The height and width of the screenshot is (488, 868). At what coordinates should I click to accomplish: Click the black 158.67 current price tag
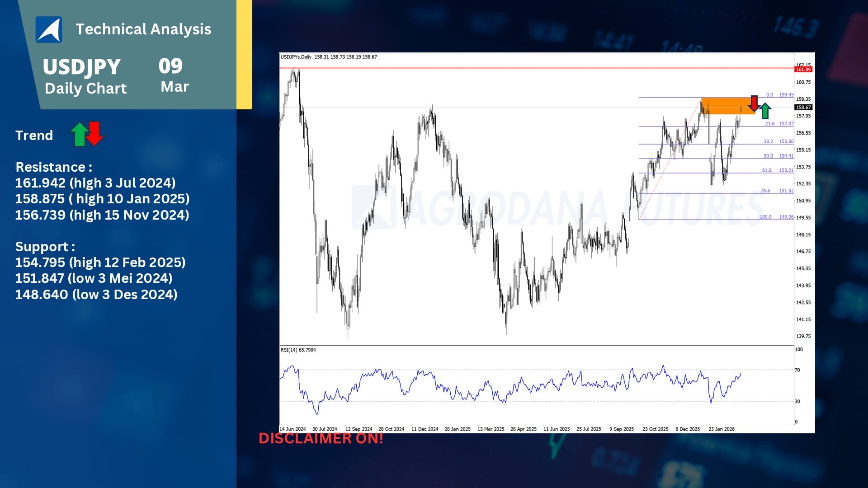(803, 108)
